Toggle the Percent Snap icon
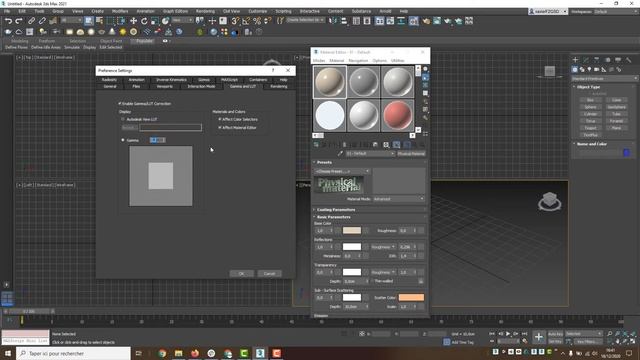 (257, 21)
